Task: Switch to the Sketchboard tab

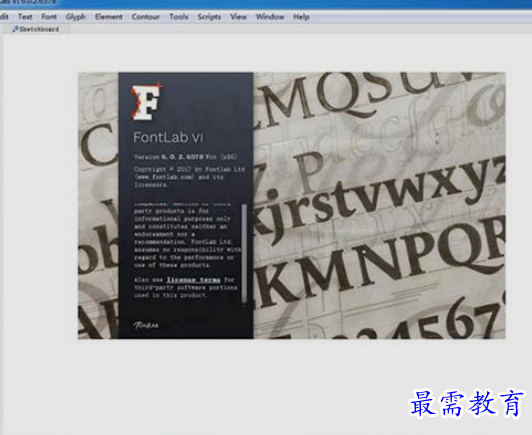Action: click(x=36, y=29)
